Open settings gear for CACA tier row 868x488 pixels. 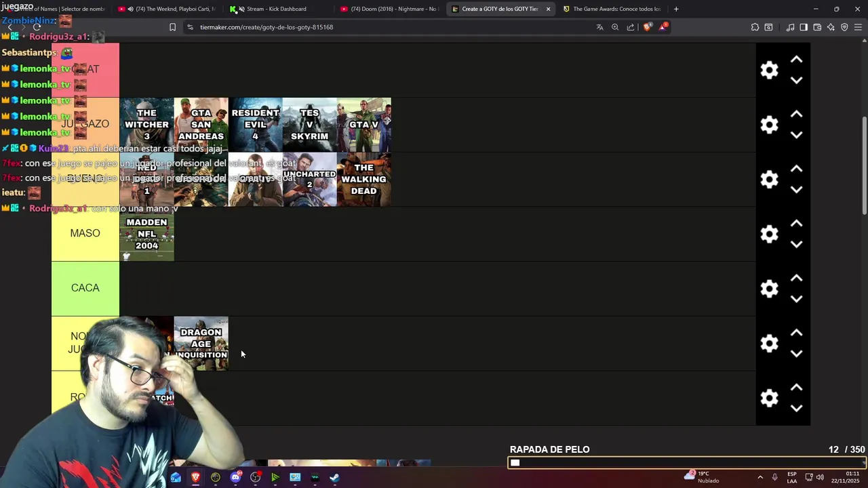769,289
